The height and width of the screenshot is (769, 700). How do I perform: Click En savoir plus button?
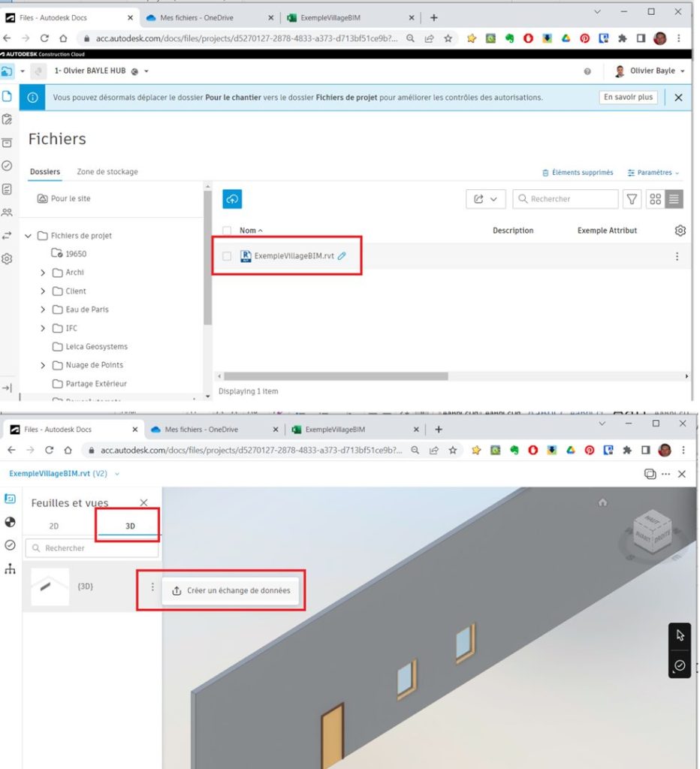pos(628,97)
